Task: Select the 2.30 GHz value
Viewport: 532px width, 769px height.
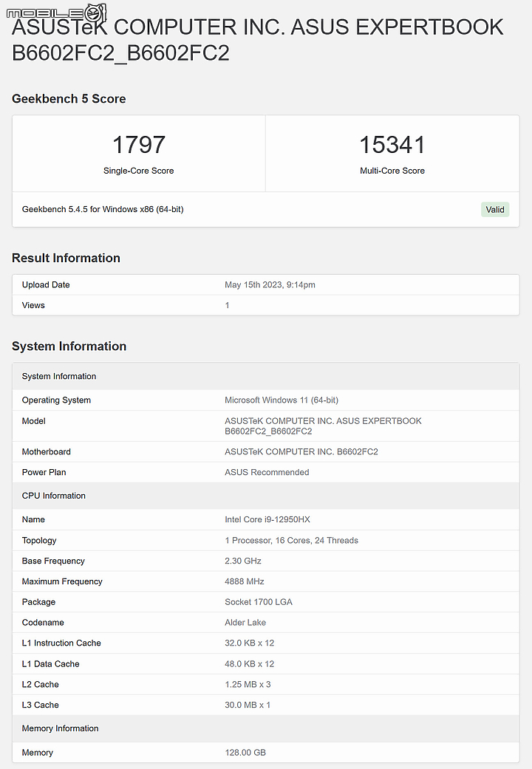Action: click(243, 561)
